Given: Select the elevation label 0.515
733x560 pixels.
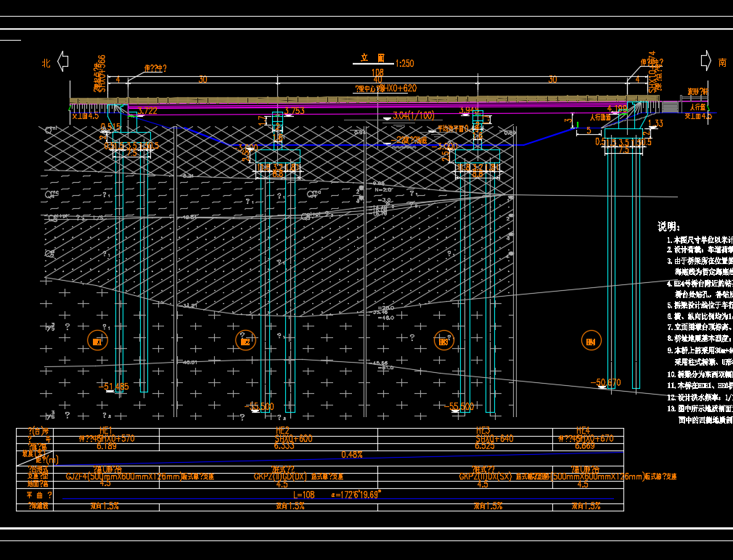Looking at the screenshot, I should coord(111,126).
